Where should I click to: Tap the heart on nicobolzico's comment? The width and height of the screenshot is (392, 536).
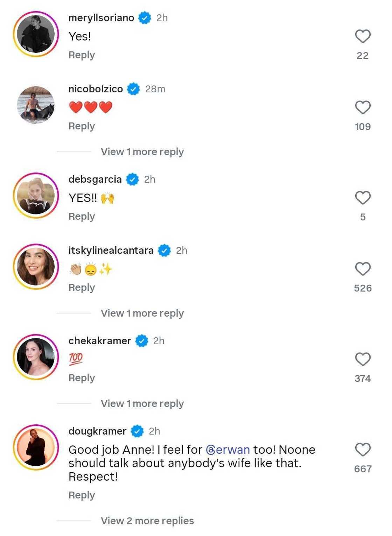pos(363,108)
